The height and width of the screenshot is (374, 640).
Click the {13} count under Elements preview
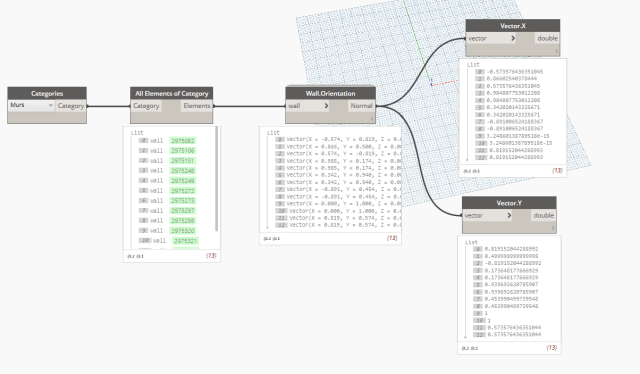(211, 256)
